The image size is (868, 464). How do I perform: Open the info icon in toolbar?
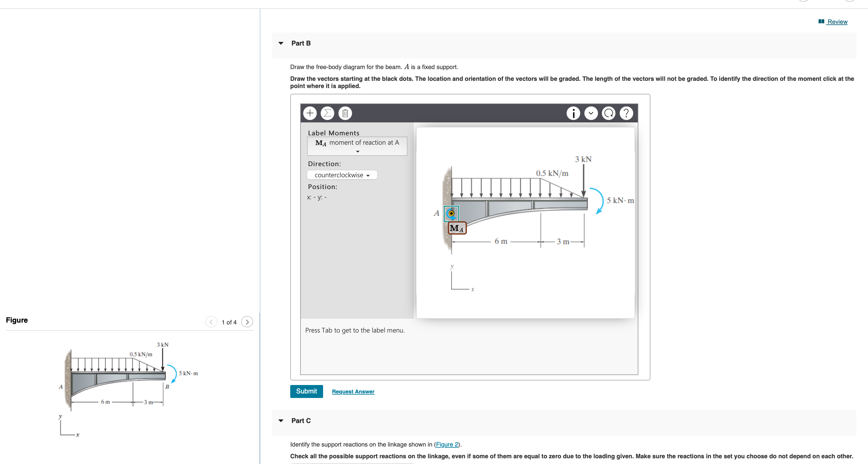(573, 113)
